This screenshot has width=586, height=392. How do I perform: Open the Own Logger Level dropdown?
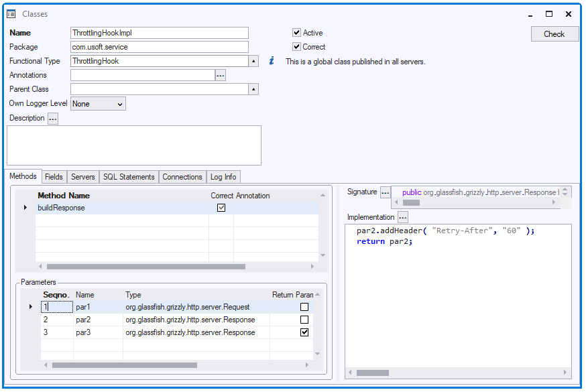point(120,104)
